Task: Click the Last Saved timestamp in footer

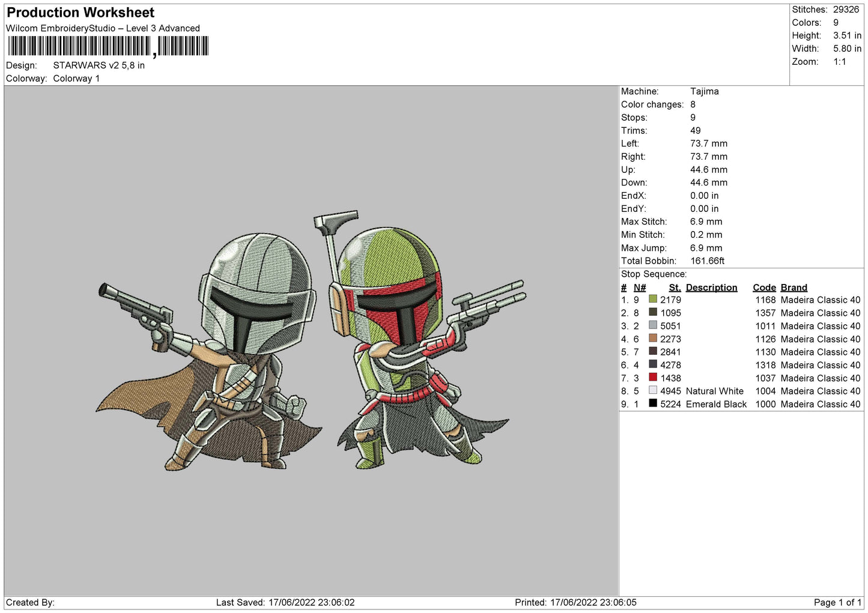Action: (x=285, y=602)
